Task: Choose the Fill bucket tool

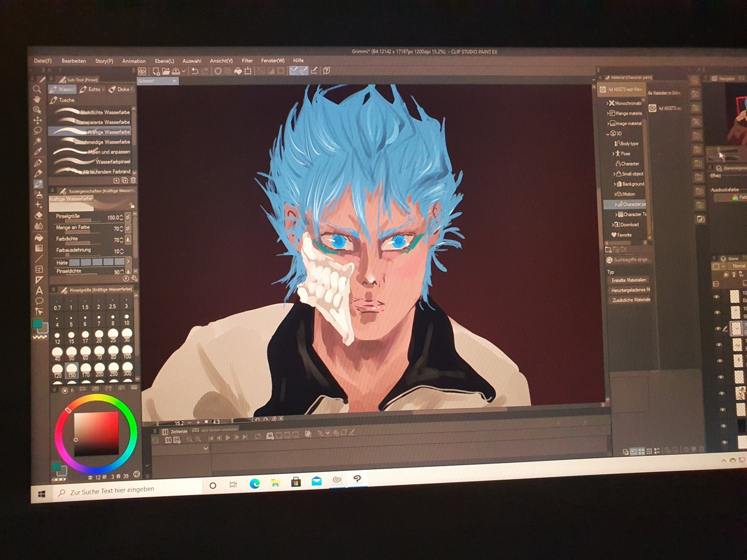Action: click(x=38, y=237)
